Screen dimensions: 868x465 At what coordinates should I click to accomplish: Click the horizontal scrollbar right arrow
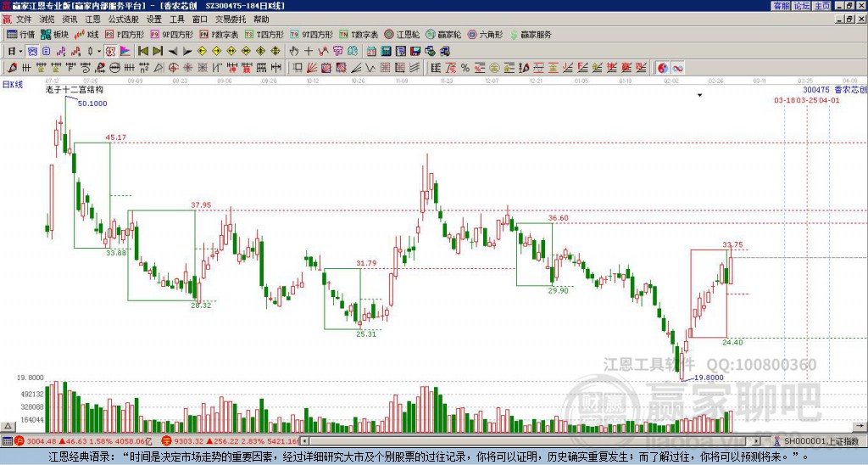tap(757, 442)
